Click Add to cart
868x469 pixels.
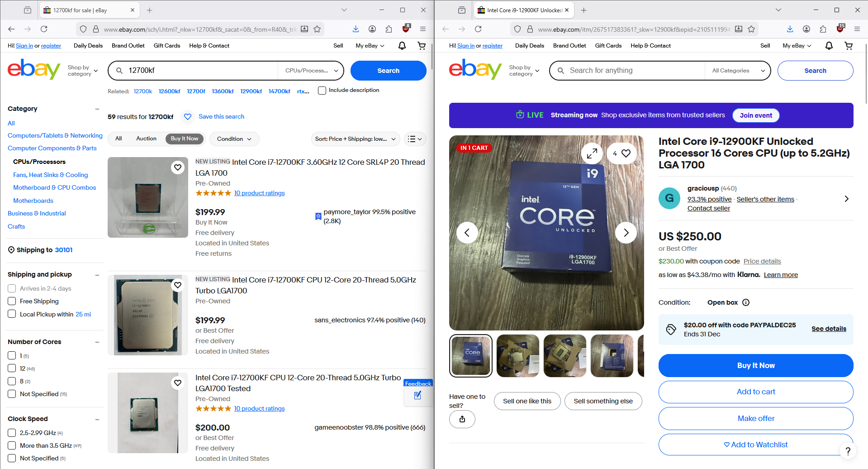pos(756,392)
